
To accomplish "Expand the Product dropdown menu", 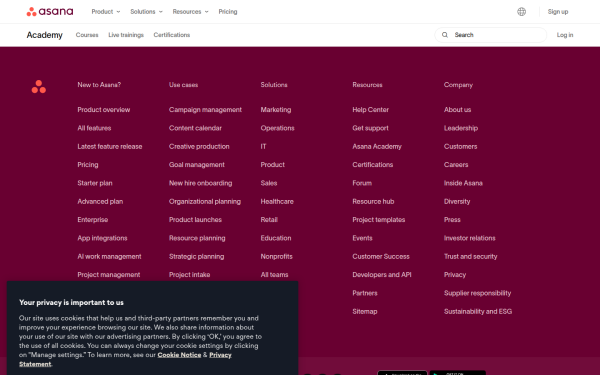I will pos(106,11).
